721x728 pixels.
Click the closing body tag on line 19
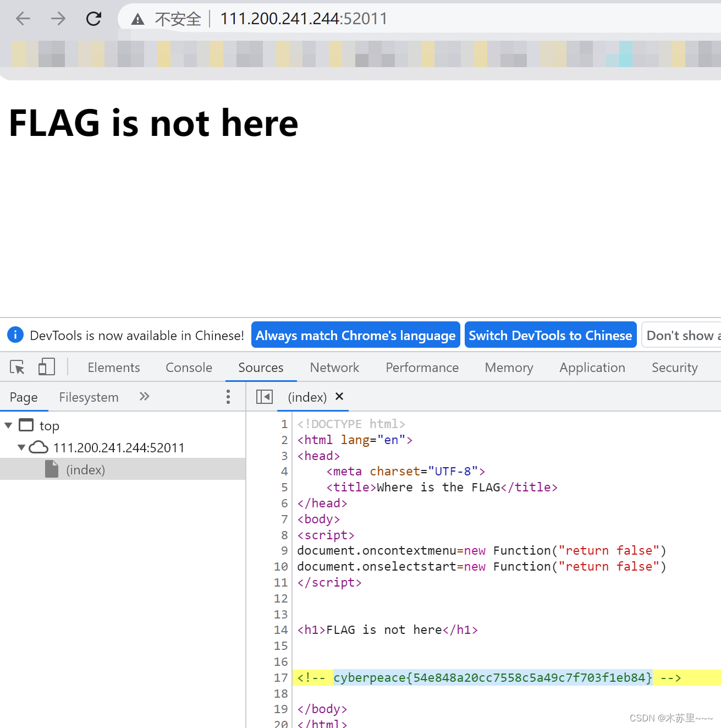[x=322, y=709]
